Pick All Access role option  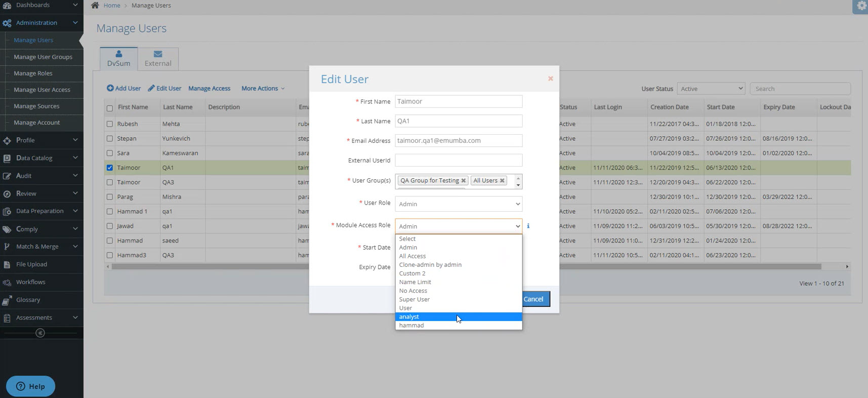[459, 256]
